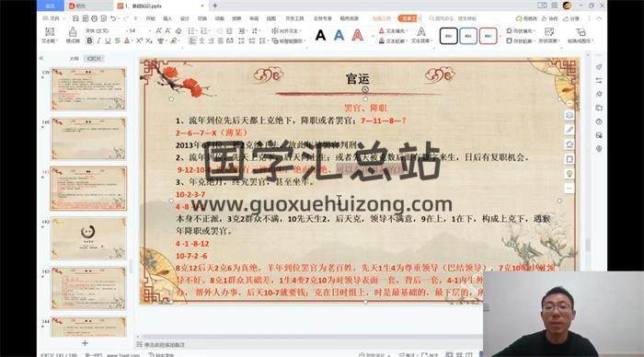This screenshot has width=644, height=357.
Task: Switch to the Animation ribbon tab
Action: 219,18
